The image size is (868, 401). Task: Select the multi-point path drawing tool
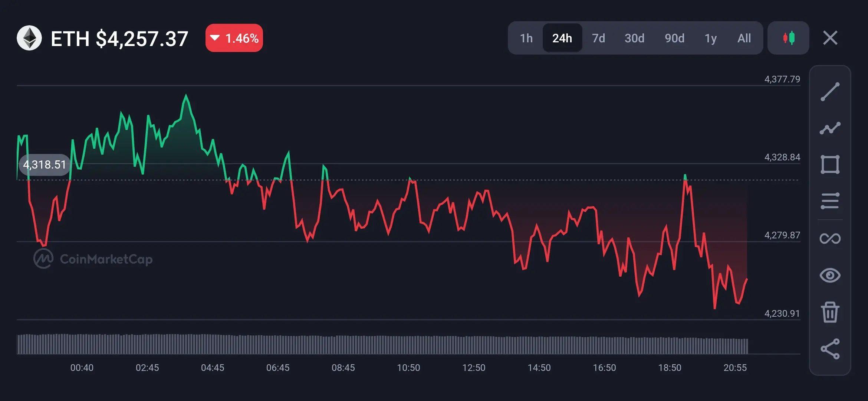[x=830, y=128]
